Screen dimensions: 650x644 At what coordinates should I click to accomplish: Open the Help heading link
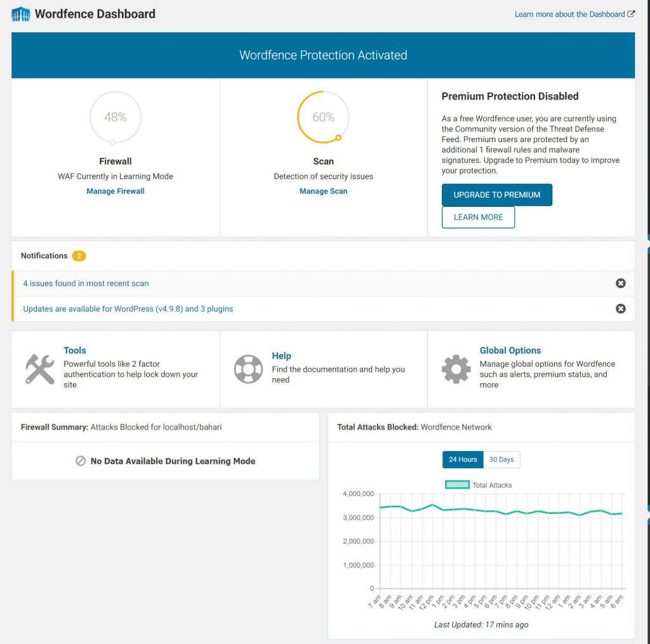tap(281, 355)
